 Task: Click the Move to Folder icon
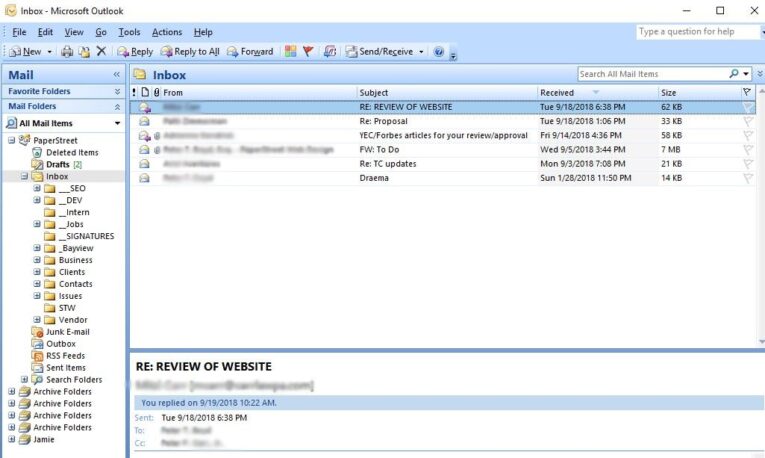[x=84, y=51]
